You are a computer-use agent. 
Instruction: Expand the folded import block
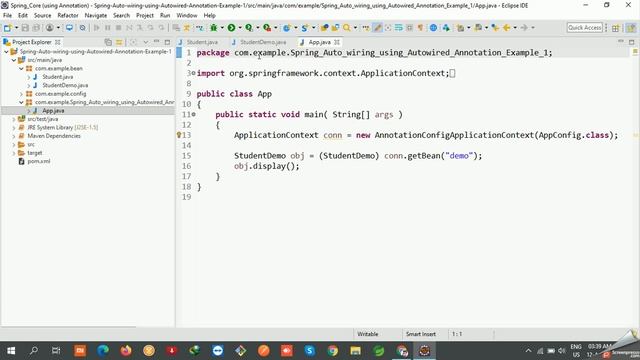(x=193, y=73)
